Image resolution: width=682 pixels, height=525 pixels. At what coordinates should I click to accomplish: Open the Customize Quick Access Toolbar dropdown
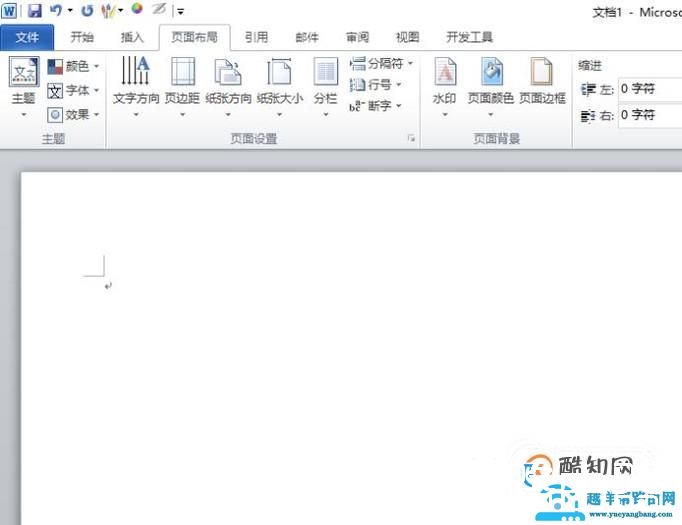(x=181, y=11)
